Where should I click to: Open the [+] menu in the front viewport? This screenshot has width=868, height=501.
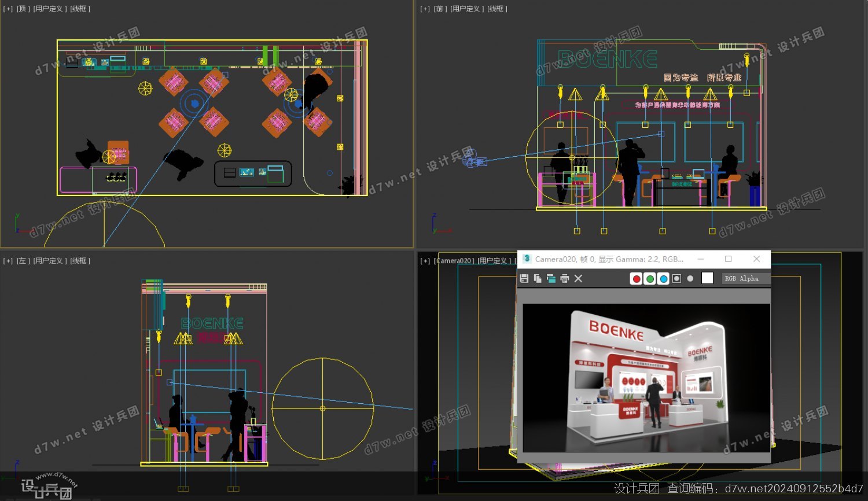point(425,9)
